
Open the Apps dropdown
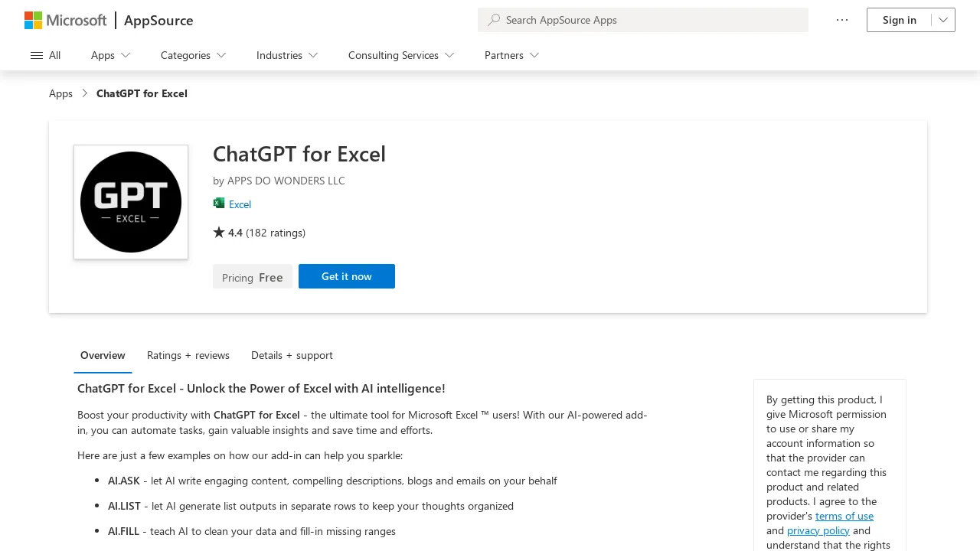(x=109, y=55)
